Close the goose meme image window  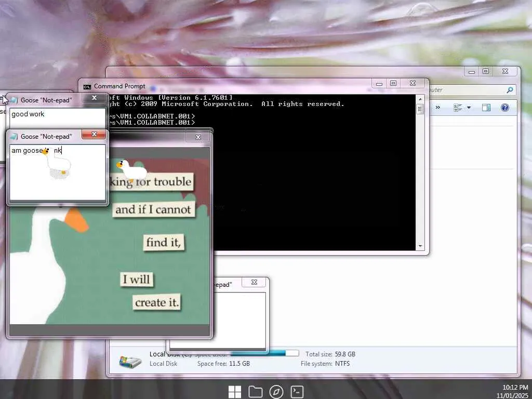[x=198, y=137]
